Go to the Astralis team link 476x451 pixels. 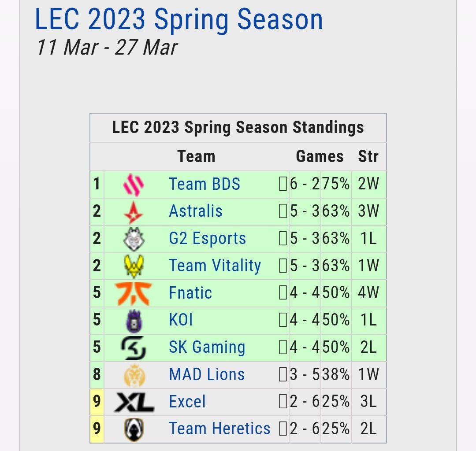[x=196, y=211]
